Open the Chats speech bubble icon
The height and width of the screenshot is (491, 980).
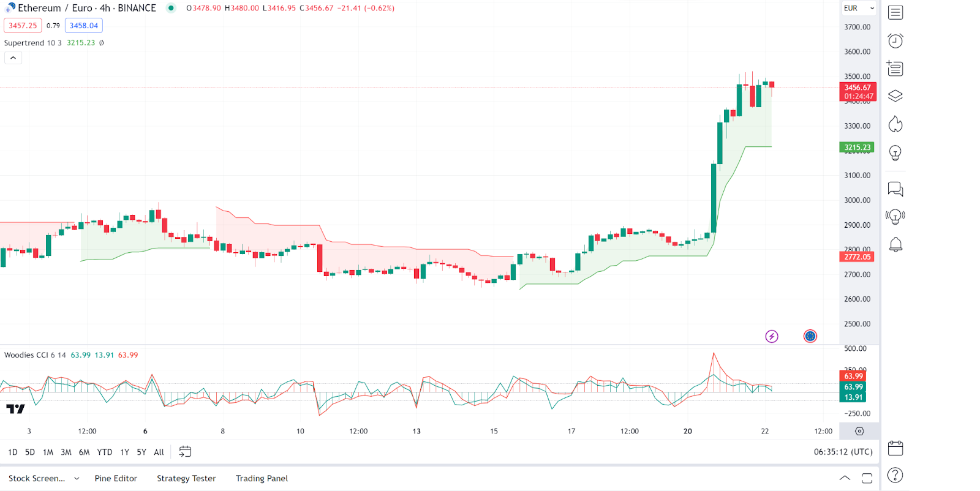(x=895, y=189)
